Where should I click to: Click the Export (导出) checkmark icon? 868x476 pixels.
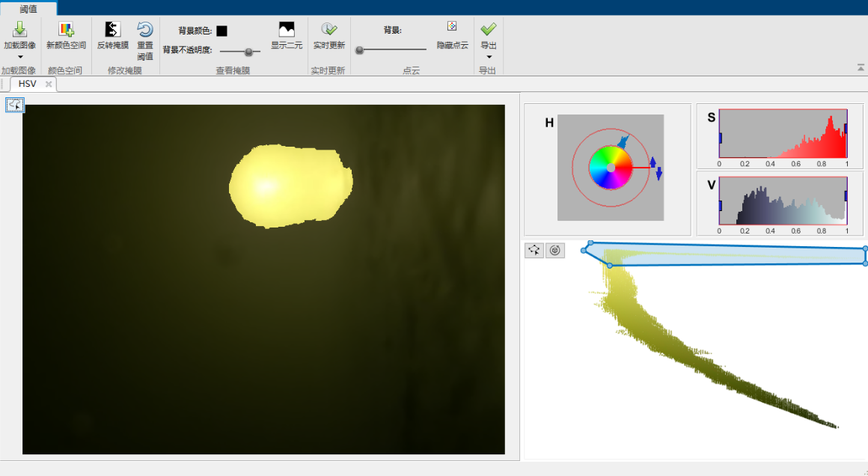coord(488,29)
